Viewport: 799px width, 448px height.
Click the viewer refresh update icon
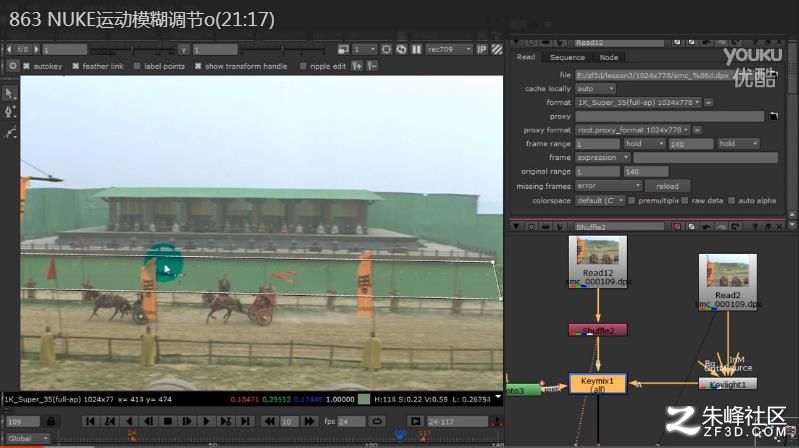(402, 49)
